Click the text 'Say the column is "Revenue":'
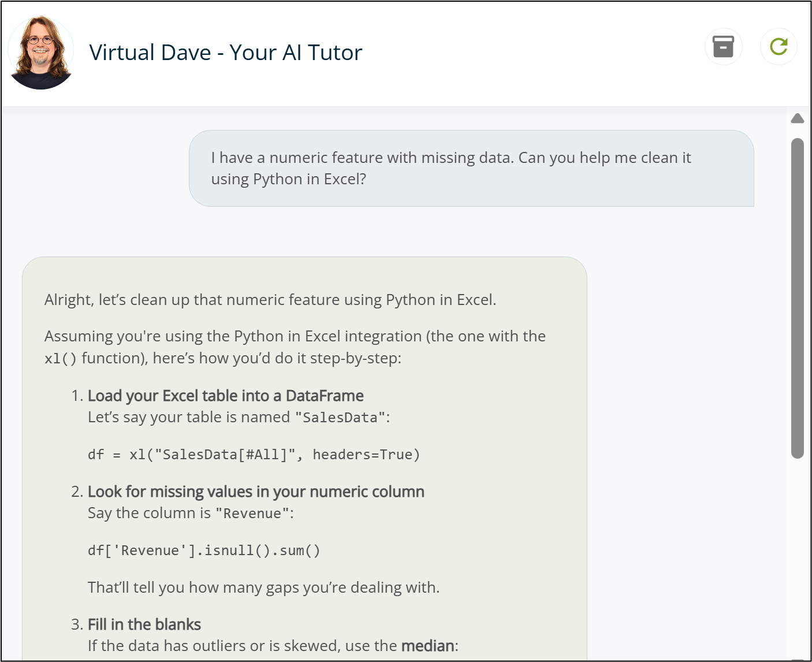The image size is (812, 662). point(191,513)
